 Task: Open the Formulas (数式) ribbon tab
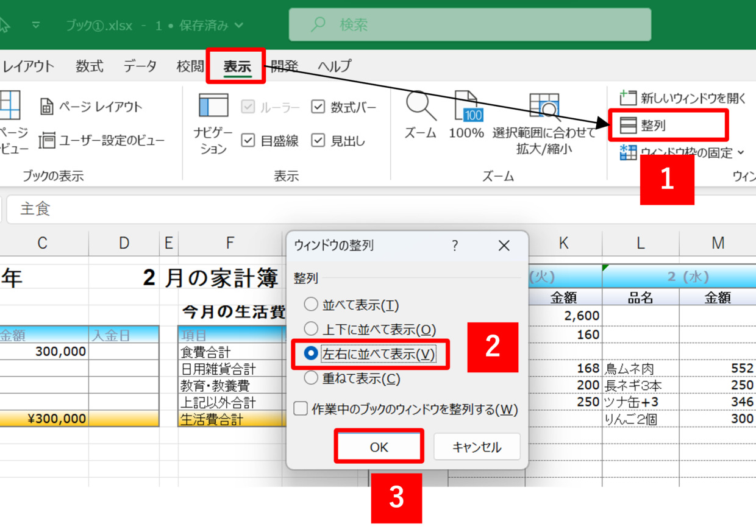pos(90,66)
